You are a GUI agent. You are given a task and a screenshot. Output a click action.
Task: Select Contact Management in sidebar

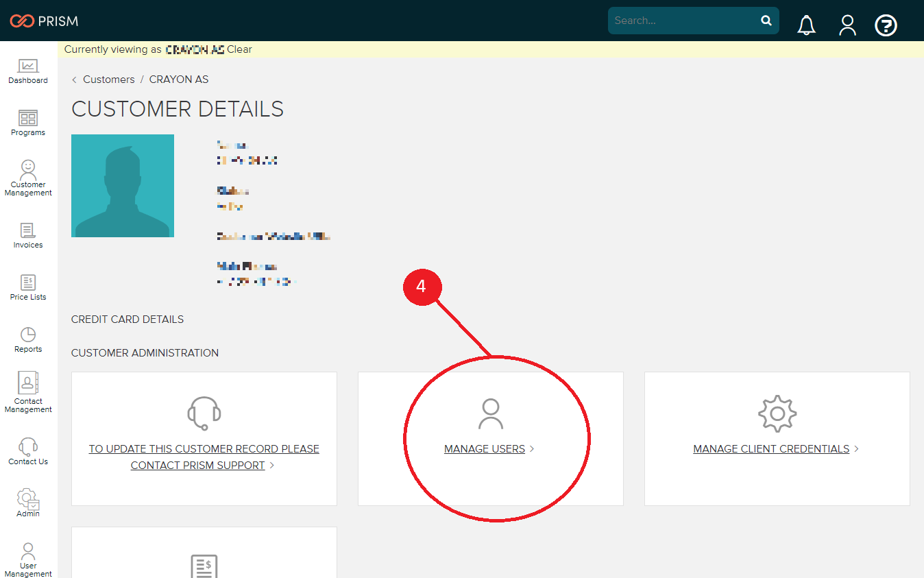[x=28, y=393]
